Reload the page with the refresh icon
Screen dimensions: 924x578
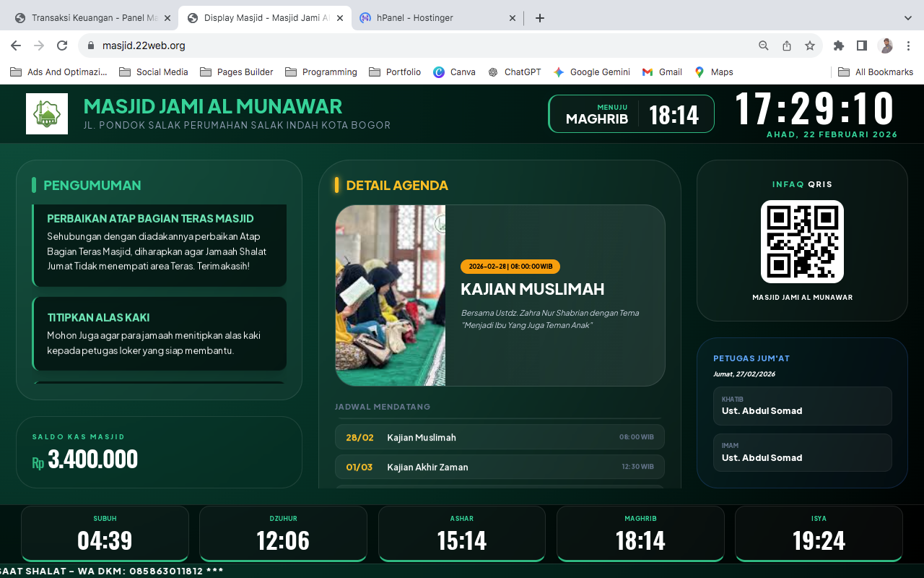pos(62,46)
